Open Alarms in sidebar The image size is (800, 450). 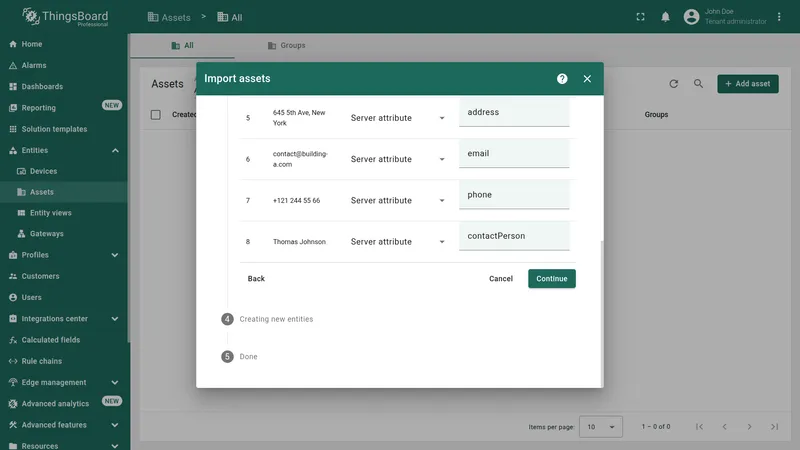click(64, 65)
